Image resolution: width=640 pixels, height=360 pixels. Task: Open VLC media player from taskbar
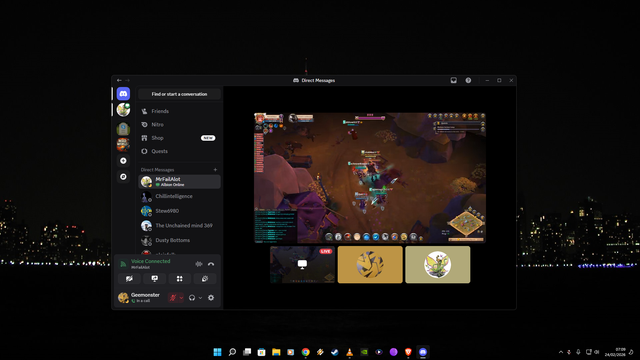(x=349, y=352)
